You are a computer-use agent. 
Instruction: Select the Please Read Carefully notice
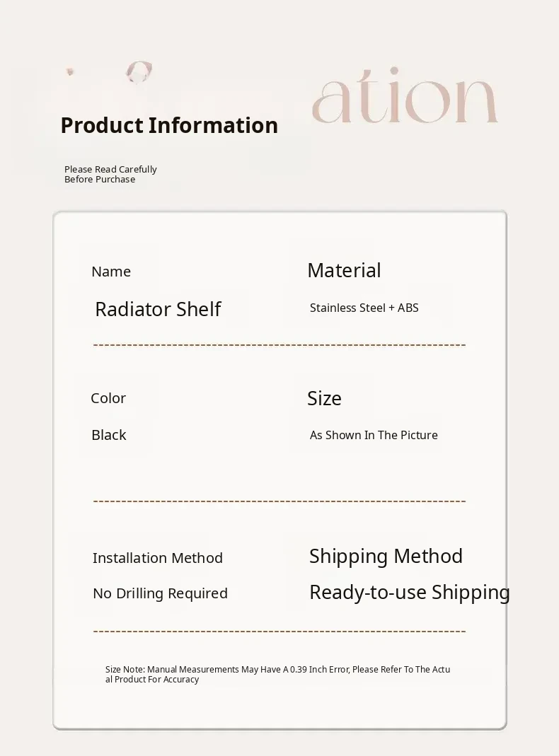point(110,174)
